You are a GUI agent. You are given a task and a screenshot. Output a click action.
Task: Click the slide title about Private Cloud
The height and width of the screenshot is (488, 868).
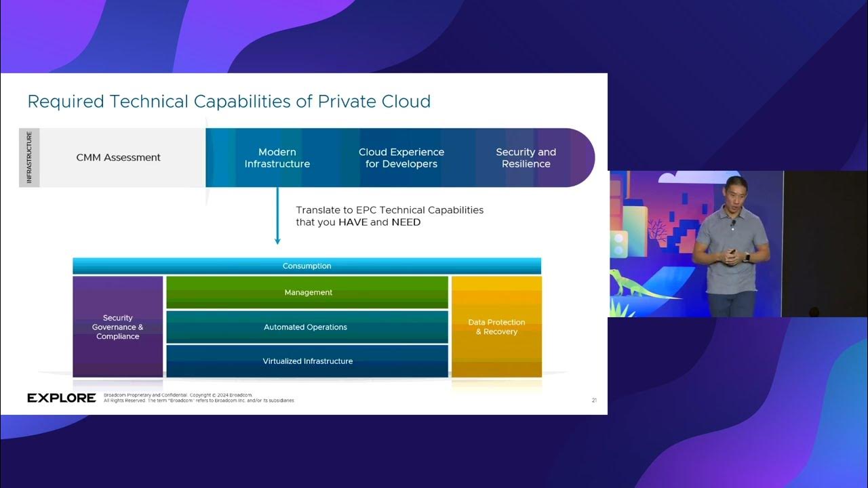229,102
